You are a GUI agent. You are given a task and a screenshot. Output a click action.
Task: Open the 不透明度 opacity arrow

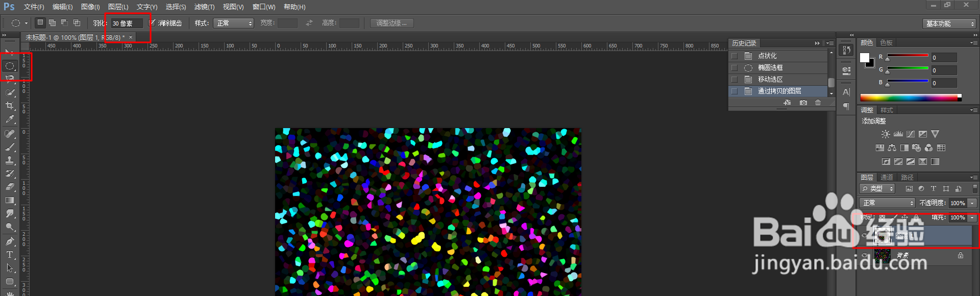pos(972,203)
